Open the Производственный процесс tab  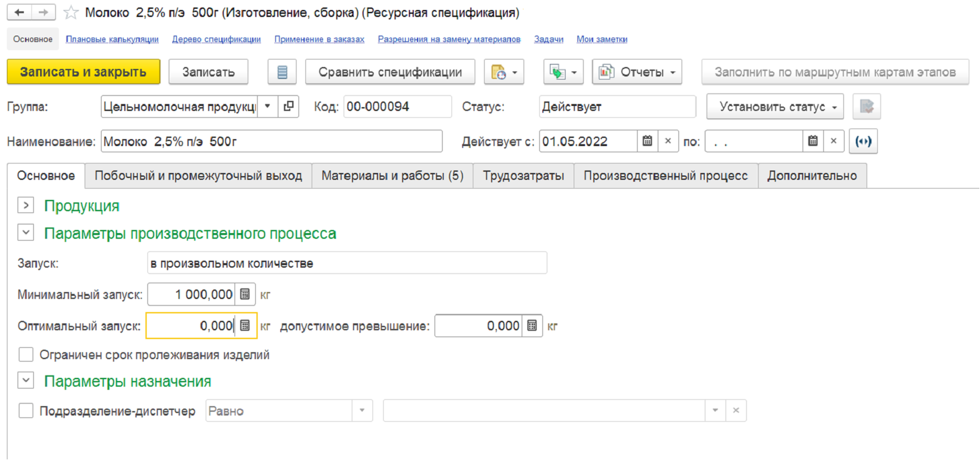coord(666,176)
